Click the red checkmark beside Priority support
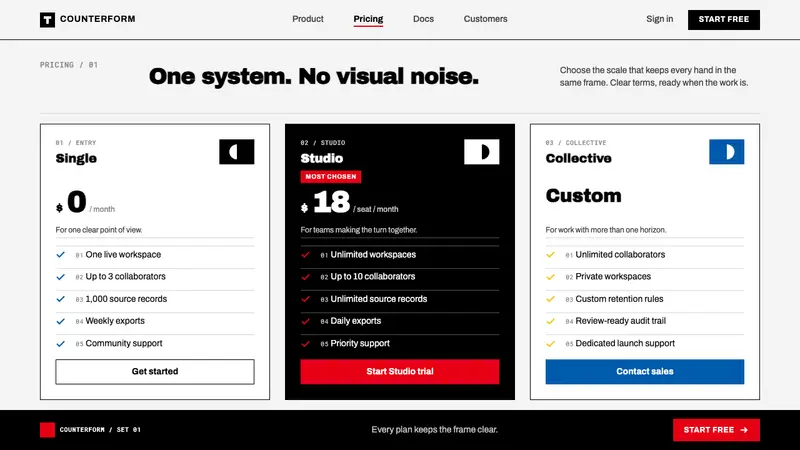 coord(306,343)
